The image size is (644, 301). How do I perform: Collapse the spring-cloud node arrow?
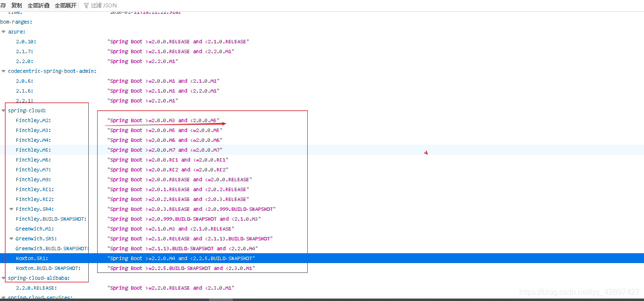pos(3,110)
